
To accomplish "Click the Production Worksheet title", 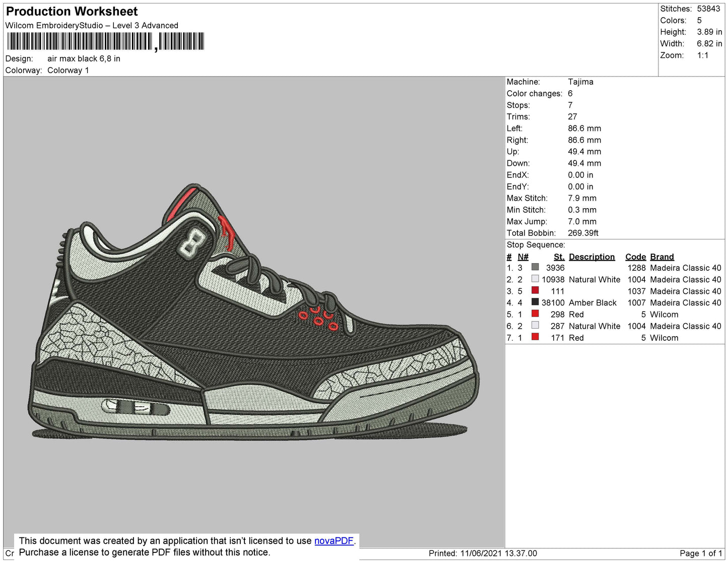I will click(72, 11).
